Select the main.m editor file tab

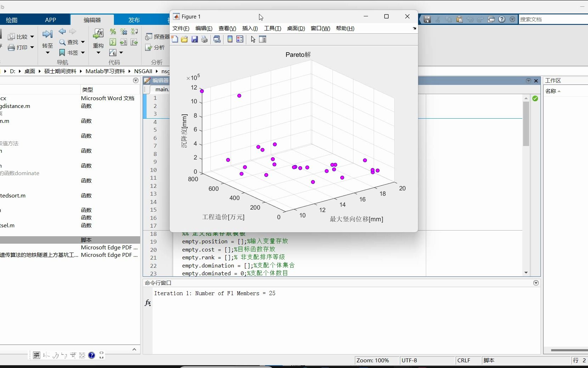coord(162,90)
